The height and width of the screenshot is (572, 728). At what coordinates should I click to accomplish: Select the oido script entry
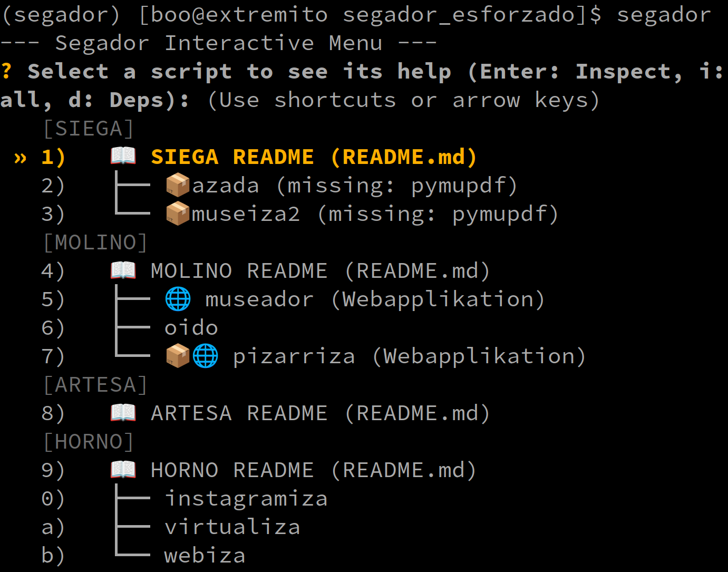[191, 328]
